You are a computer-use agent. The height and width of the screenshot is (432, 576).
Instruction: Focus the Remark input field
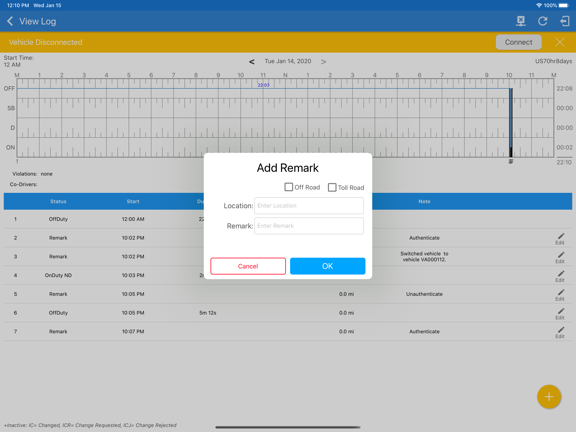(309, 226)
